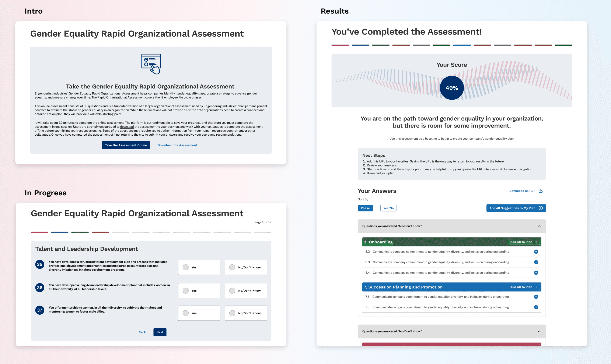Click Take the Assessment Online button
Screen dimensions: 611x364
126,145
